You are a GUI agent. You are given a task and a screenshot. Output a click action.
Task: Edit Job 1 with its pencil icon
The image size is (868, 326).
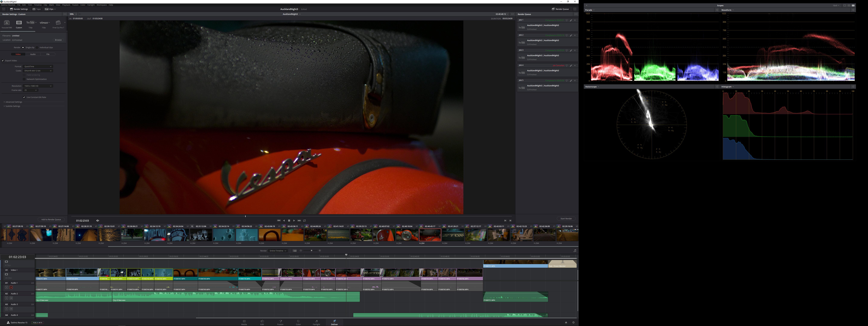[x=571, y=20]
